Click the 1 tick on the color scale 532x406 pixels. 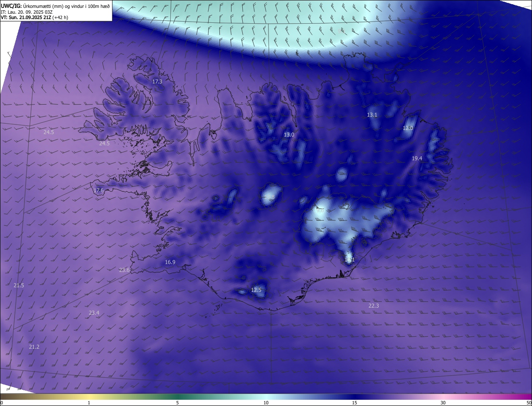point(89,403)
